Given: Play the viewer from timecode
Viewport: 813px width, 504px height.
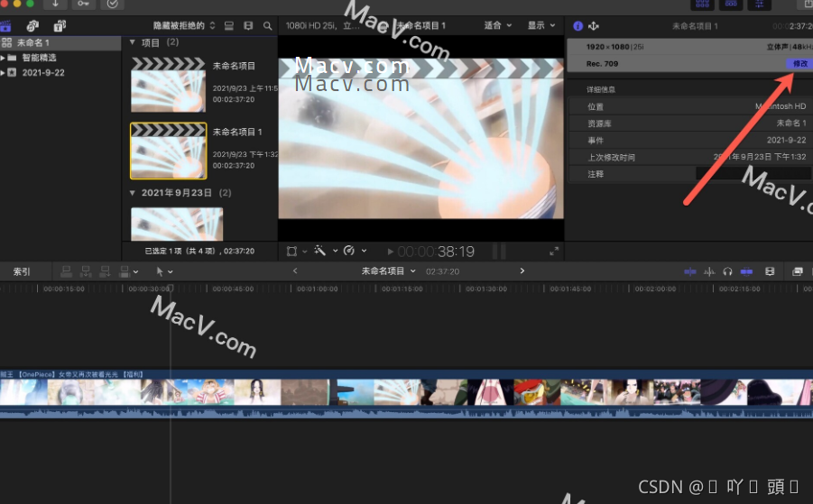Looking at the screenshot, I should (390, 252).
